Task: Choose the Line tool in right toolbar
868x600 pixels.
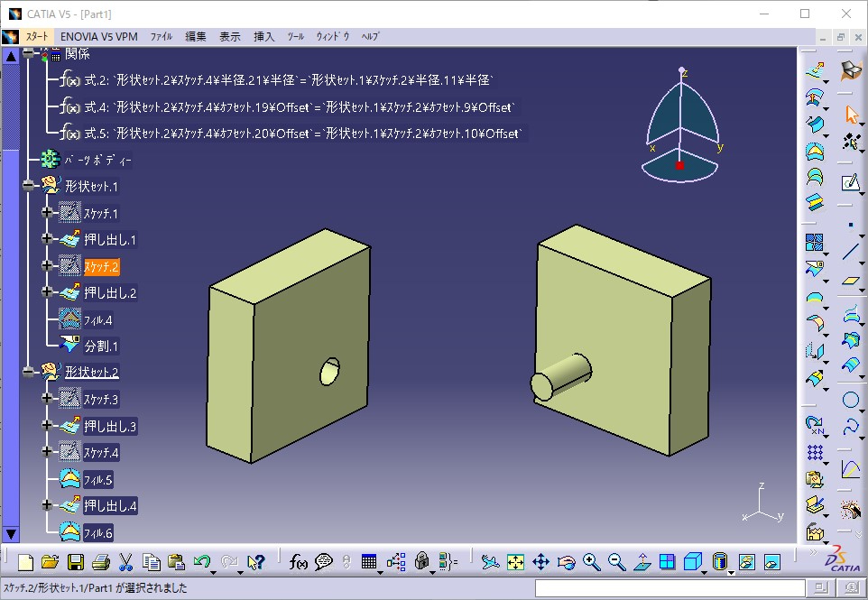Action: coord(850,252)
